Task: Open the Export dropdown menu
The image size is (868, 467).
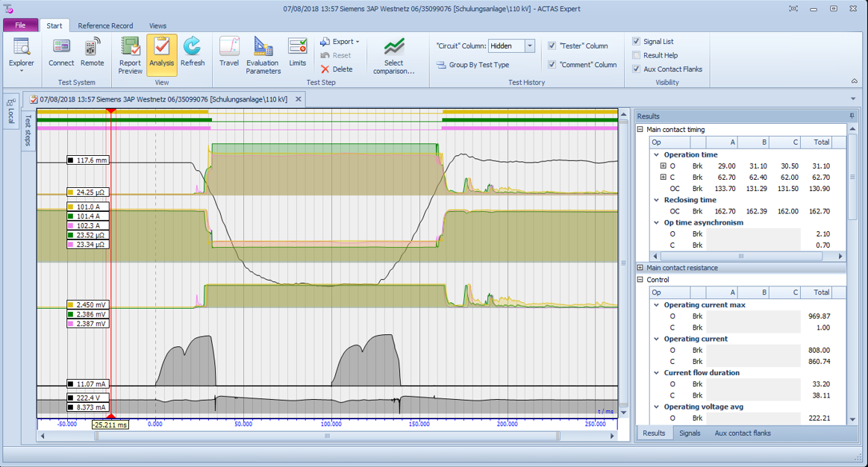Action: tap(340, 42)
